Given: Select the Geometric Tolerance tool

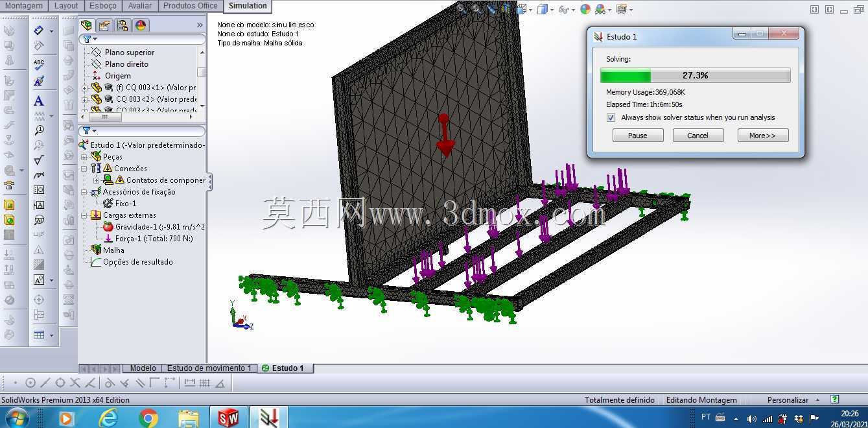Looking at the screenshot, I should 38,190.
